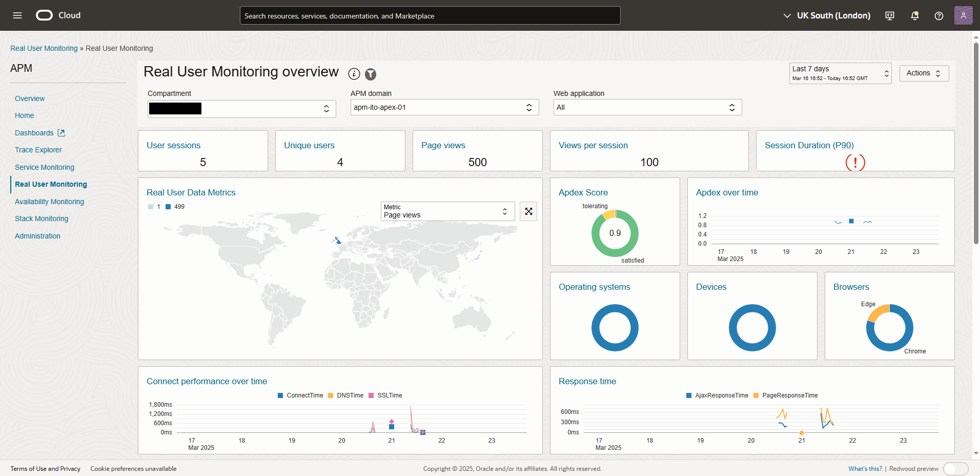The width and height of the screenshot is (980, 476).
Task: Open Session Duration (P90) card title
Action: click(x=809, y=145)
